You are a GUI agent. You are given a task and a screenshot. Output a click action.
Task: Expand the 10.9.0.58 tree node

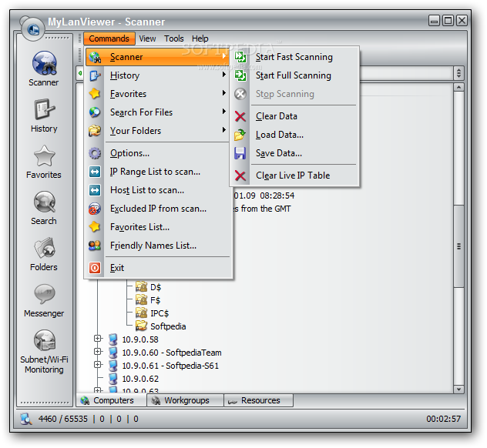click(98, 339)
